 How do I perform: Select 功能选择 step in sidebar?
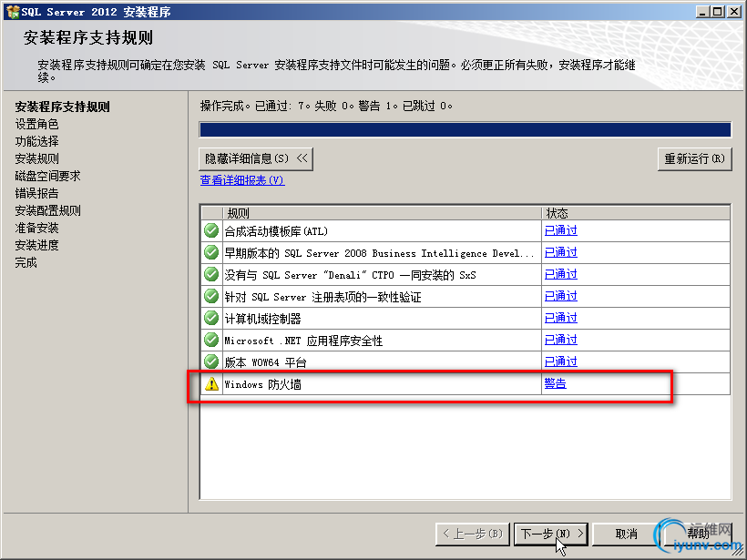pyautogui.click(x=36, y=141)
